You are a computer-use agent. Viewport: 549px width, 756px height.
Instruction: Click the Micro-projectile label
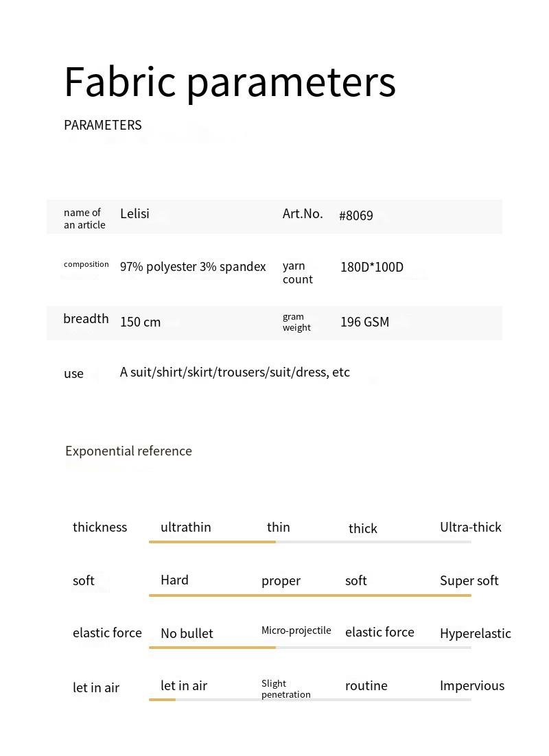point(296,630)
